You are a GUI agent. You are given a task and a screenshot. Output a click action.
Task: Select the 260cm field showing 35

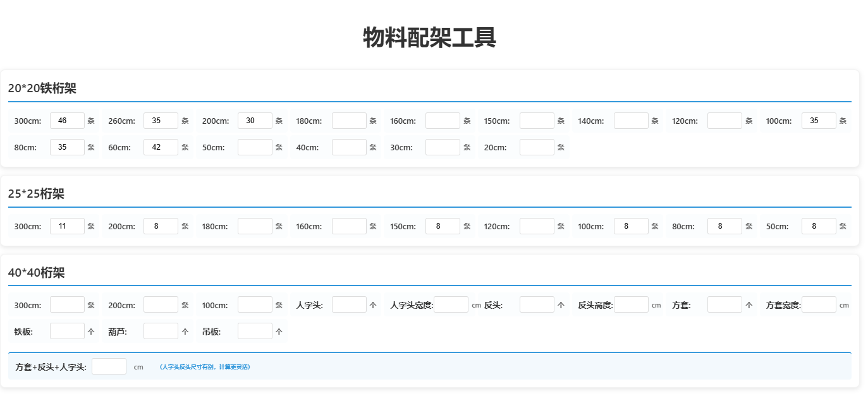pyautogui.click(x=161, y=121)
